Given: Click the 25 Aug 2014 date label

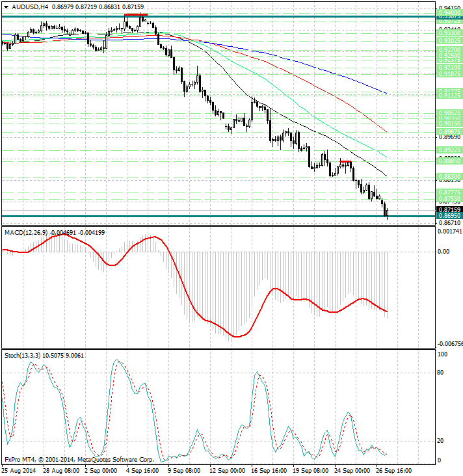Looking at the screenshot, I should click(18, 469).
